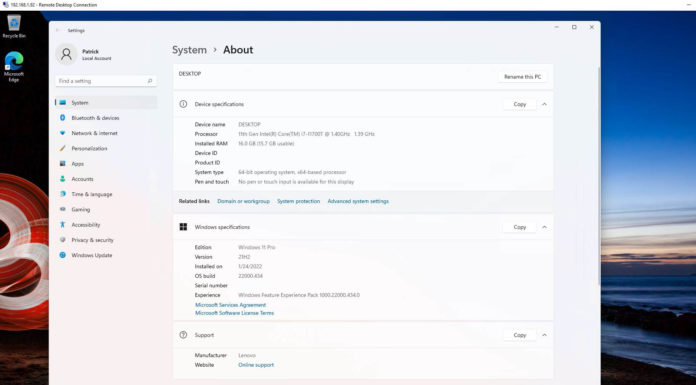696x385 pixels.
Task: Click the Accounts person icon
Action: pos(63,179)
